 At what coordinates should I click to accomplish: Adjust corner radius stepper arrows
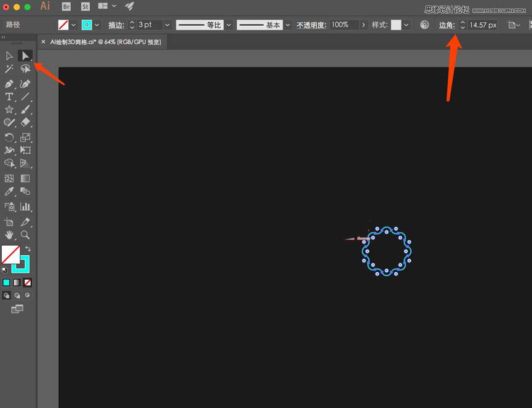click(x=463, y=25)
